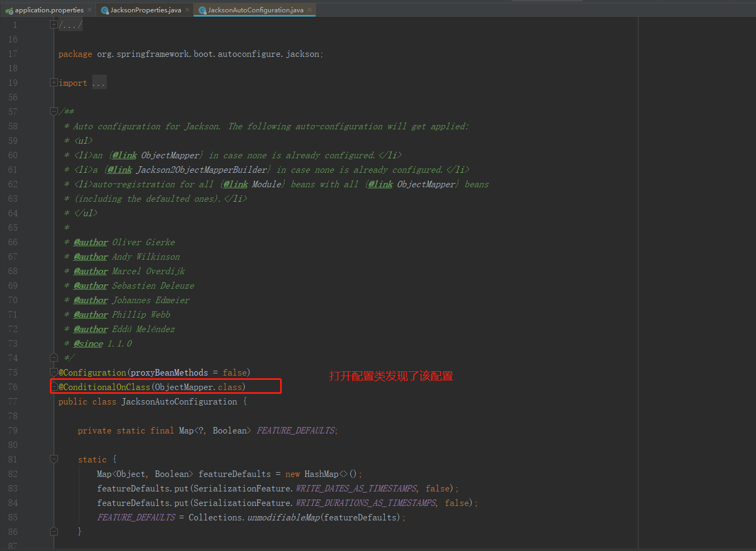Image resolution: width=756 pixels, height=551 pixels.
Task: Expand the folded header comment on line 1
Action: (x=54, y=24)
